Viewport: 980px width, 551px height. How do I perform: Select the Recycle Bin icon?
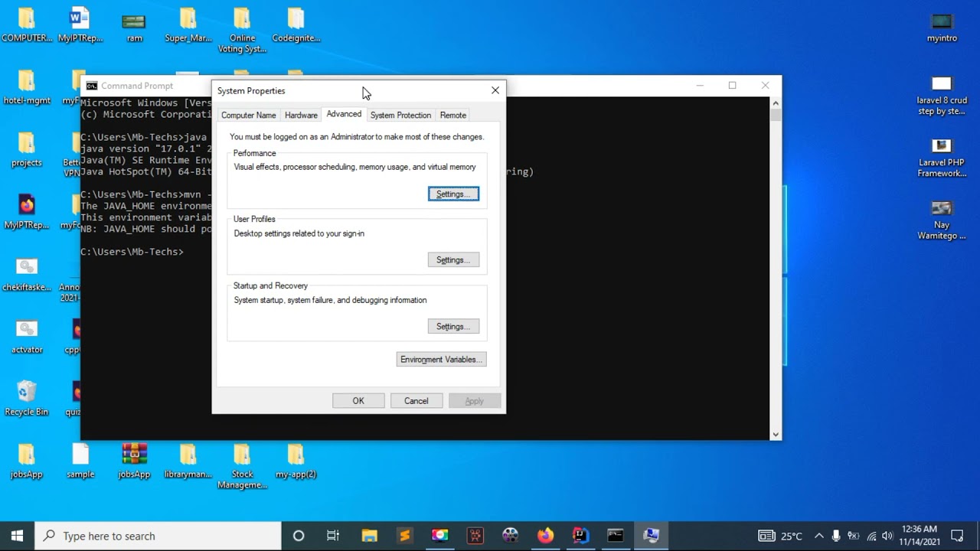tap(27, 399)
